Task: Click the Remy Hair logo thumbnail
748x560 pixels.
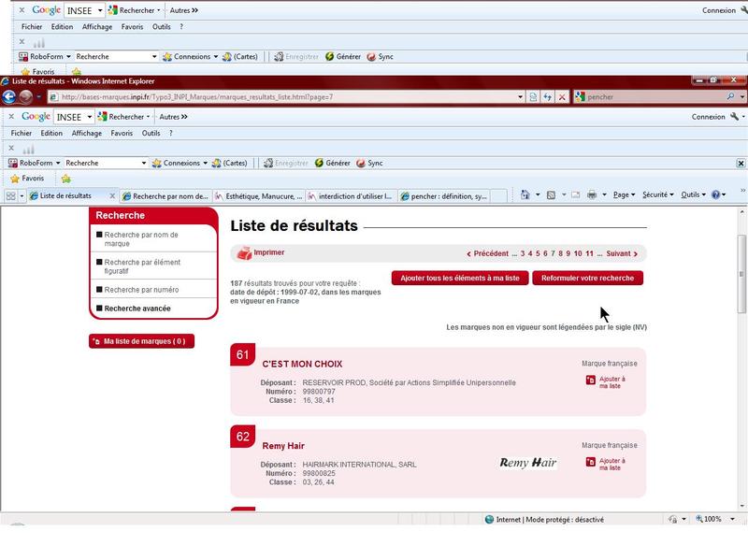Action: tap(528, 463)
